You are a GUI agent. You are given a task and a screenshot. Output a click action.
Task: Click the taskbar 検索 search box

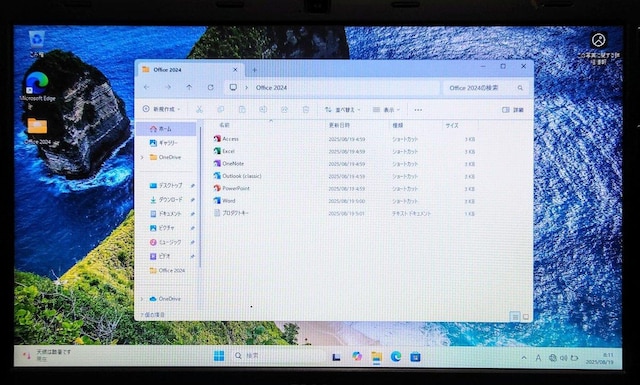(x=278, y=356)
